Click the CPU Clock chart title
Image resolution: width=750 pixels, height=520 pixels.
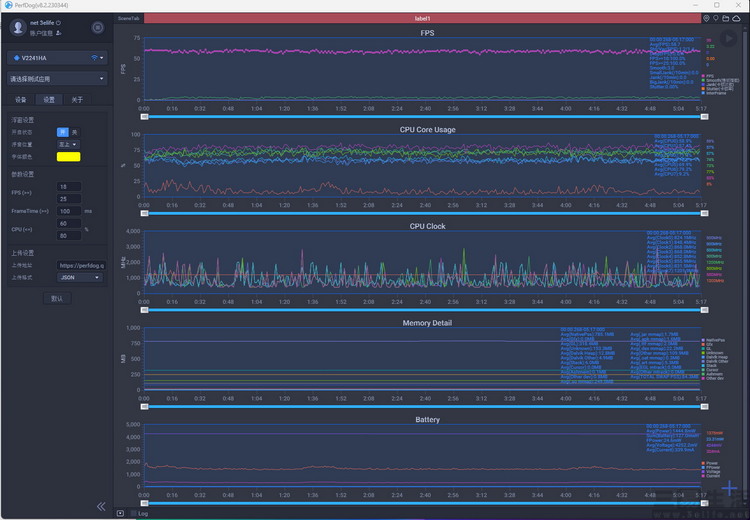coord(427,226)
